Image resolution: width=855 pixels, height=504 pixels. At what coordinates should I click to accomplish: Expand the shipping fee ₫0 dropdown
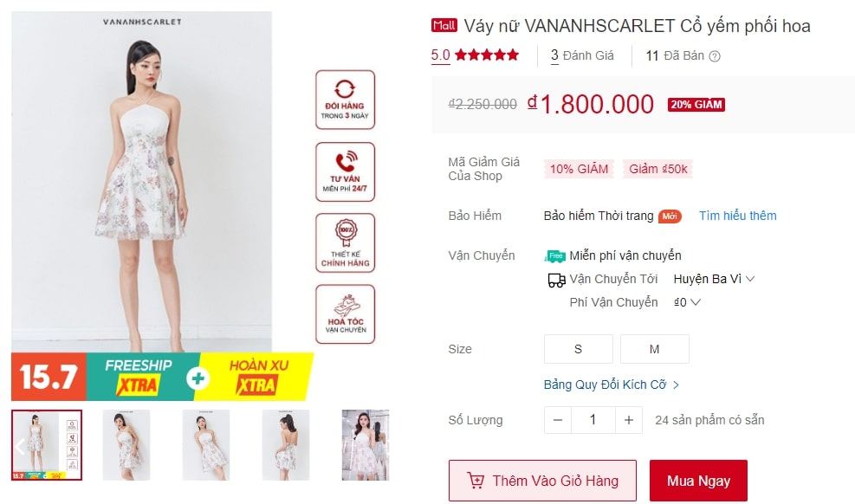click(687, 302)
